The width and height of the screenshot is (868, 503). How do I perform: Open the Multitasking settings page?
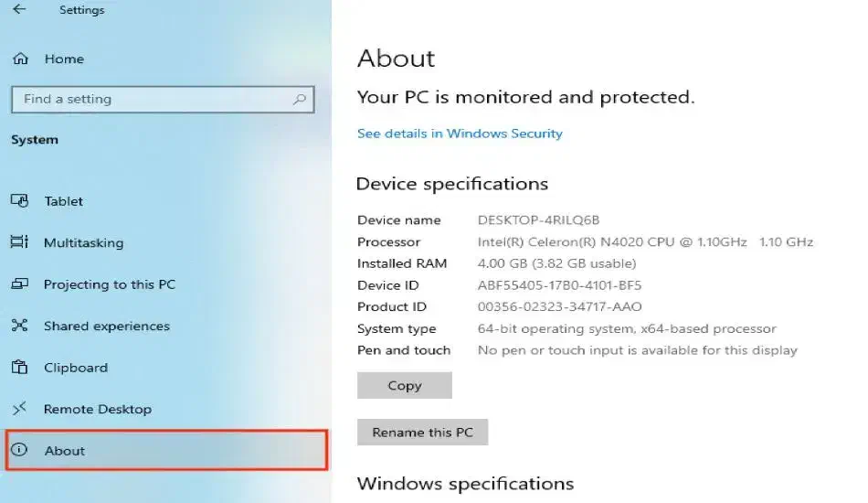(83, 243)
